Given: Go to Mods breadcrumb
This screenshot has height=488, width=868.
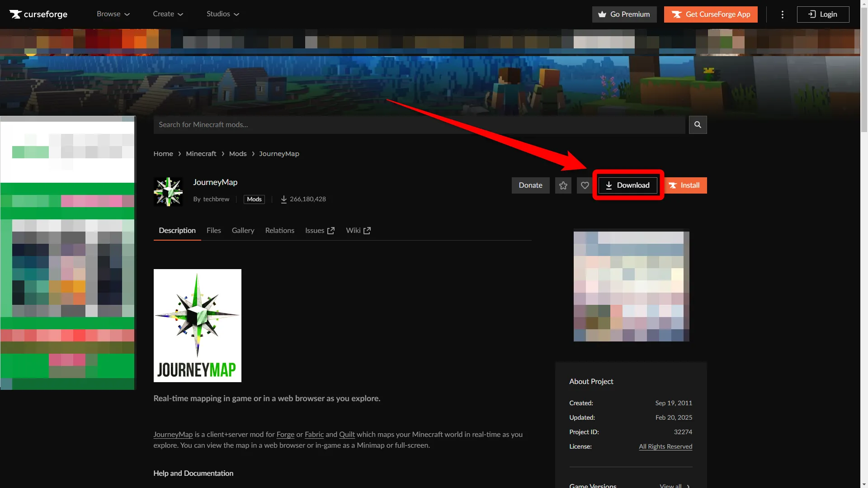Looking at the screenshot, I should click(x=238, y=154).
